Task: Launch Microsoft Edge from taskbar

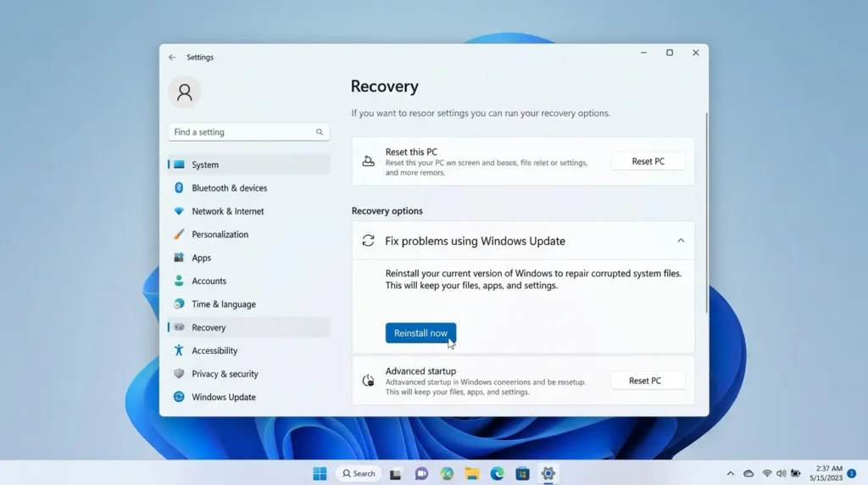Action: tap(497, 473)
